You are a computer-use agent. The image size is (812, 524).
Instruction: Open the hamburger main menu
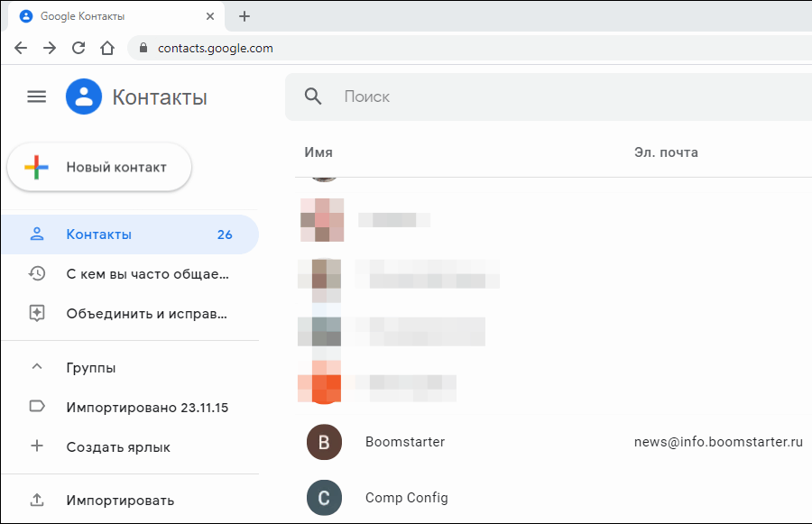(x=36, y=97)
